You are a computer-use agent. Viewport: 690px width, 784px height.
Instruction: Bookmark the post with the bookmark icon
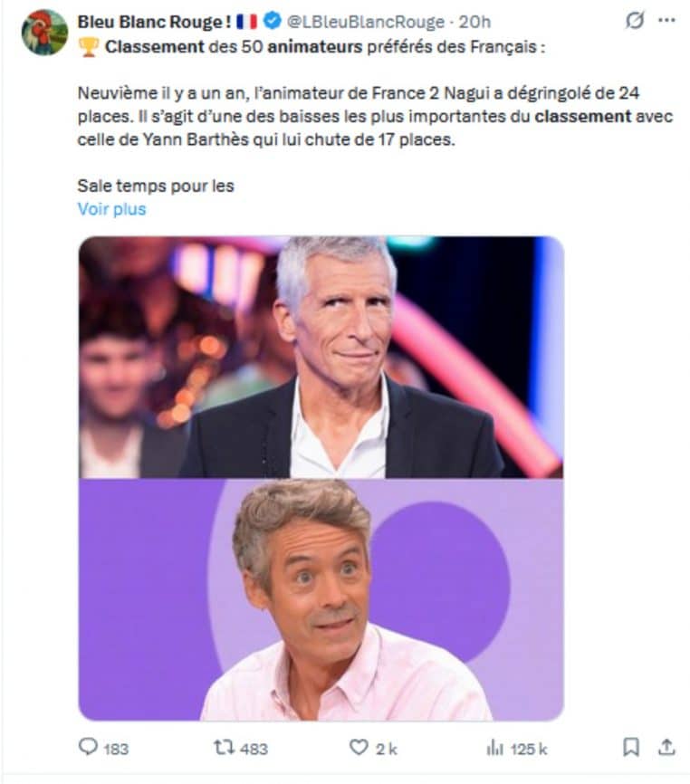(x=631, y=748)
